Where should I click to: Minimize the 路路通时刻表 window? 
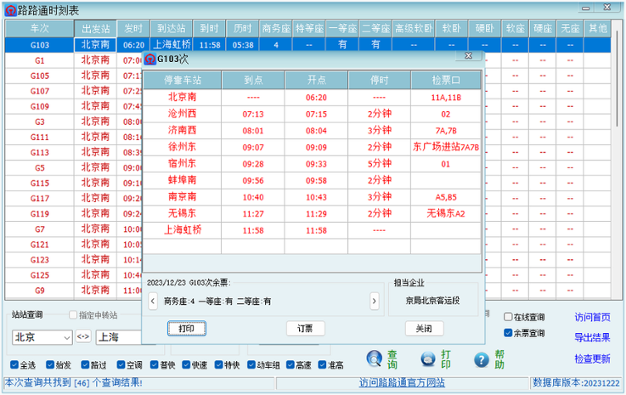[x=586, y=8]
